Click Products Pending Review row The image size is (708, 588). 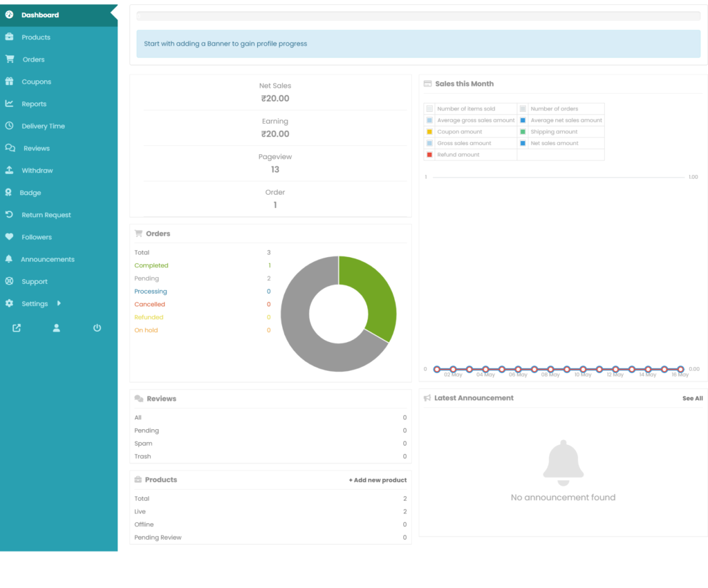pyautogui.click(x=270, y=538)
